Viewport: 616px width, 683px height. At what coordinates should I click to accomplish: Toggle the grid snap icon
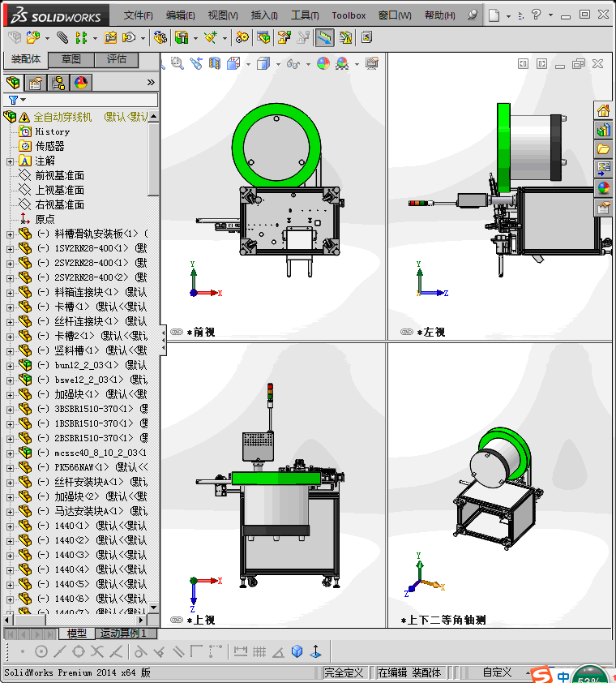pyautogui.click(x=259, y=651)
